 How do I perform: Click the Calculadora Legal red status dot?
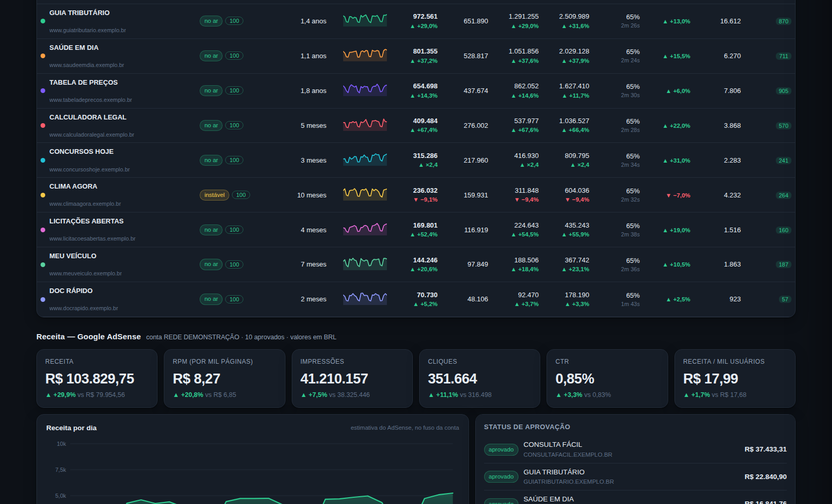point(43,125)
